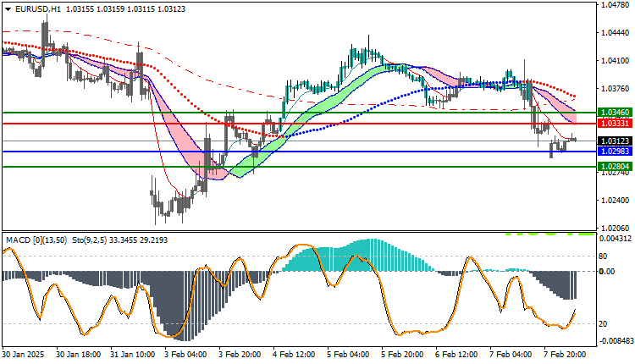Viewport: 635px width, 364px height.
Task: Click the 30 Jan 18:00 time axis label
Action: click(79, 355)
